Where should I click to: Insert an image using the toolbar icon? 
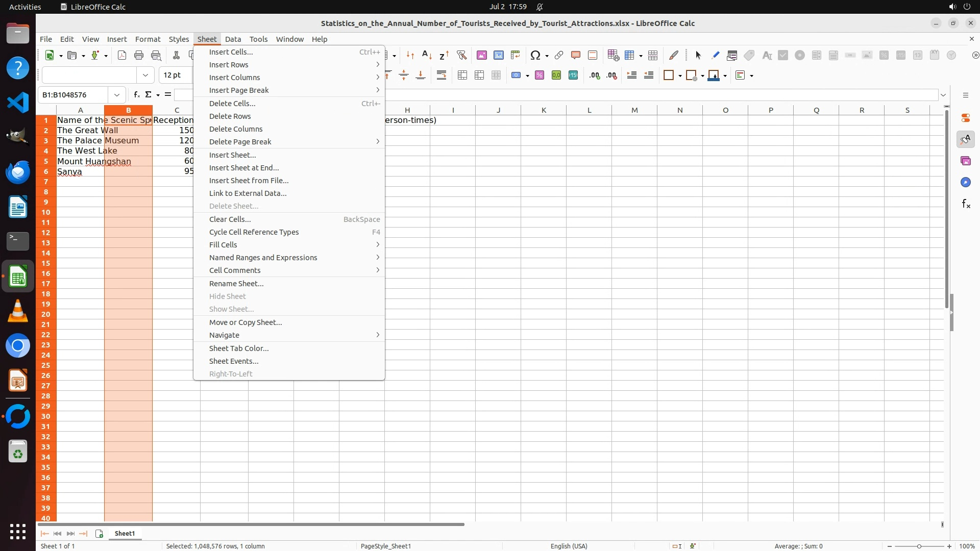click(x=481, y=55)
